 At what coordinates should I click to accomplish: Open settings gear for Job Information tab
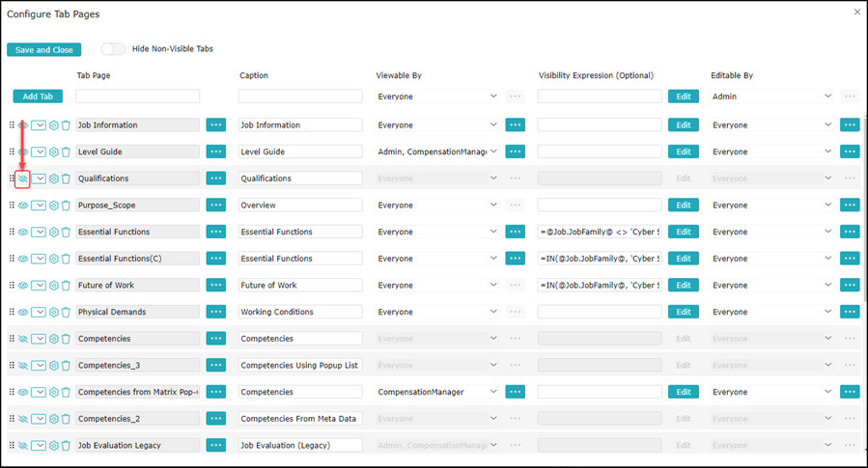coord(54,125)
